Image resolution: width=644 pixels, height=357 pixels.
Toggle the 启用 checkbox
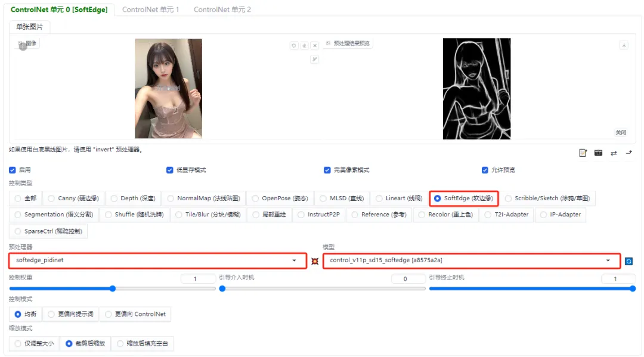click(x=13, y=170)
